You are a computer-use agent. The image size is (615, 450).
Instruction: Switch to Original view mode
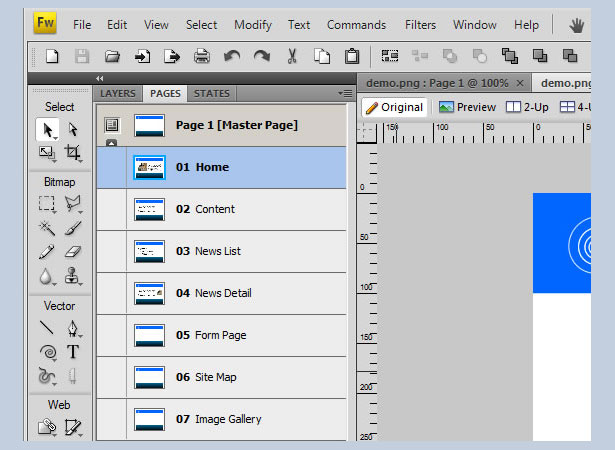pyautogui.click(x=394, y=107)
